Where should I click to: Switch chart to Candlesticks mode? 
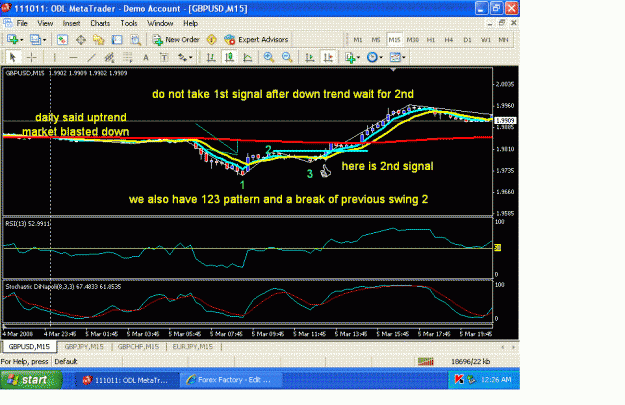(230, 57)
